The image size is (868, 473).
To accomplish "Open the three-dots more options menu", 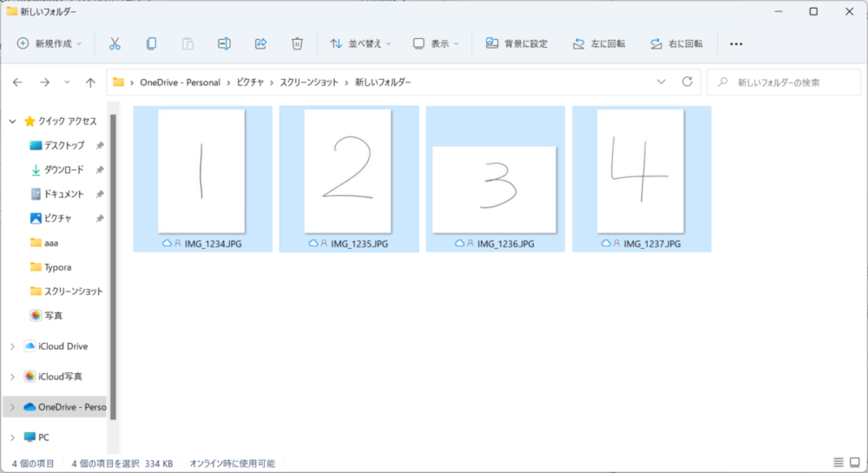I will pyautogui.click(x=736, y=43).
